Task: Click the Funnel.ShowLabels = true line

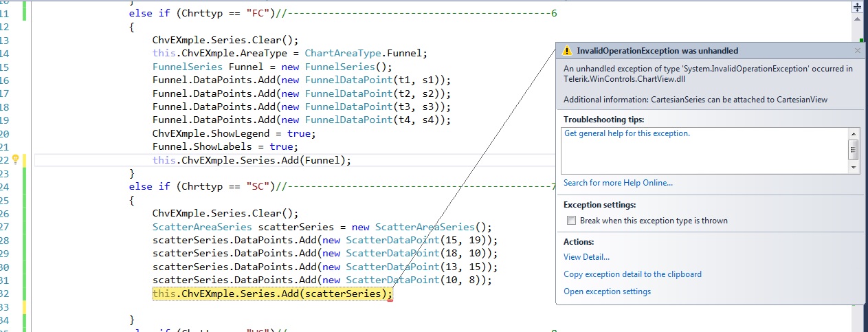Action: (x=225, y=146)
